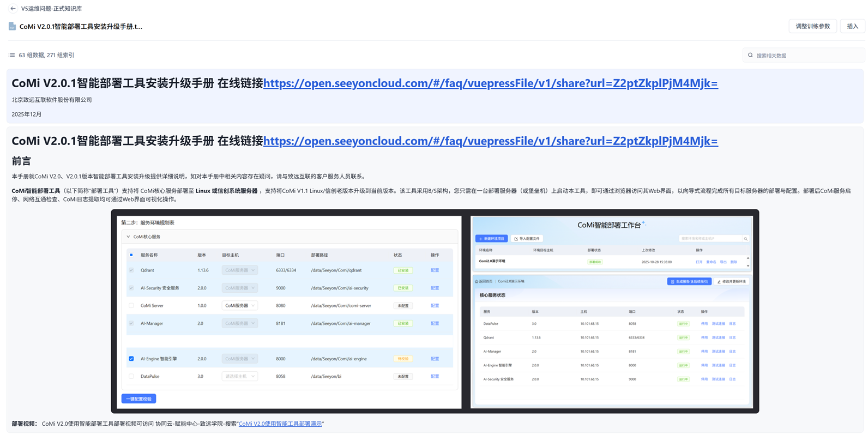Viewport: 868px width, 435px height.
Task: Click the plus icon on 新建环境项目
Action: coord(480,239)
